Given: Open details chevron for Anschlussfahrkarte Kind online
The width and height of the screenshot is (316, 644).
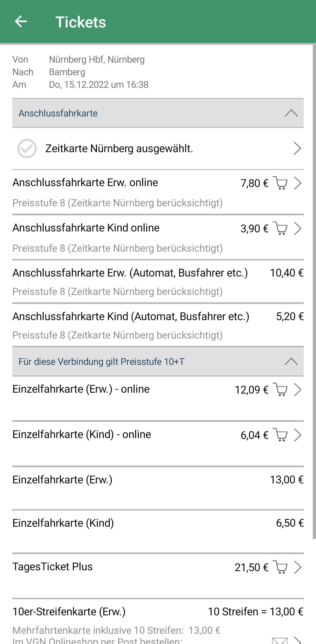Looking at the screenshot, I should click(x=298, y=229).
